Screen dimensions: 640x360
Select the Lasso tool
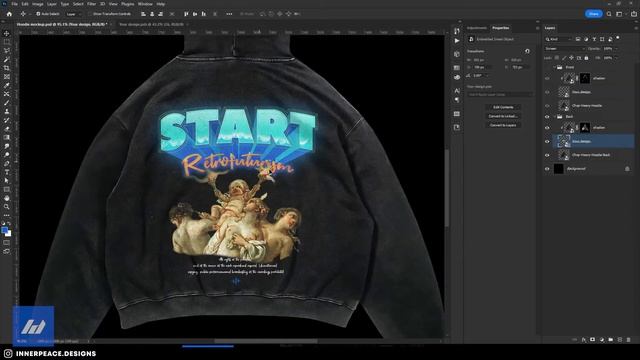tap(7, 51)
